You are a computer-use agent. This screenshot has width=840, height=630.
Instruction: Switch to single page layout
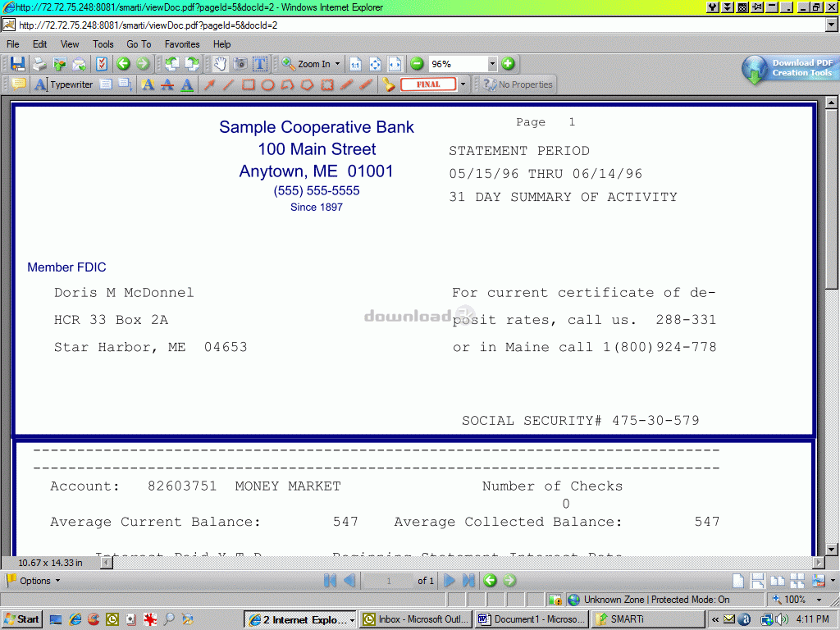pyautogui.click(x=738, y=580)
